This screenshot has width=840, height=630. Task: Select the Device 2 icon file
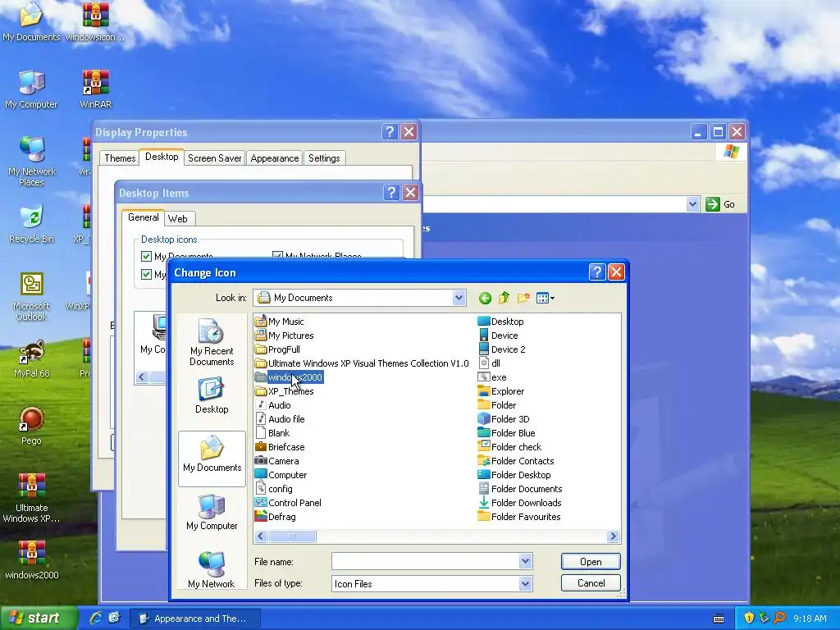click(501, 349)
